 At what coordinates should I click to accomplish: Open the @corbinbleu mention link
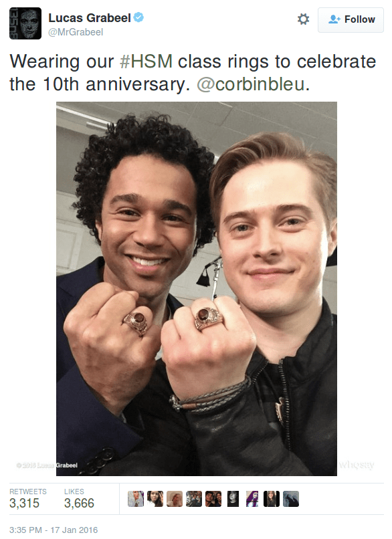[251, 84]
